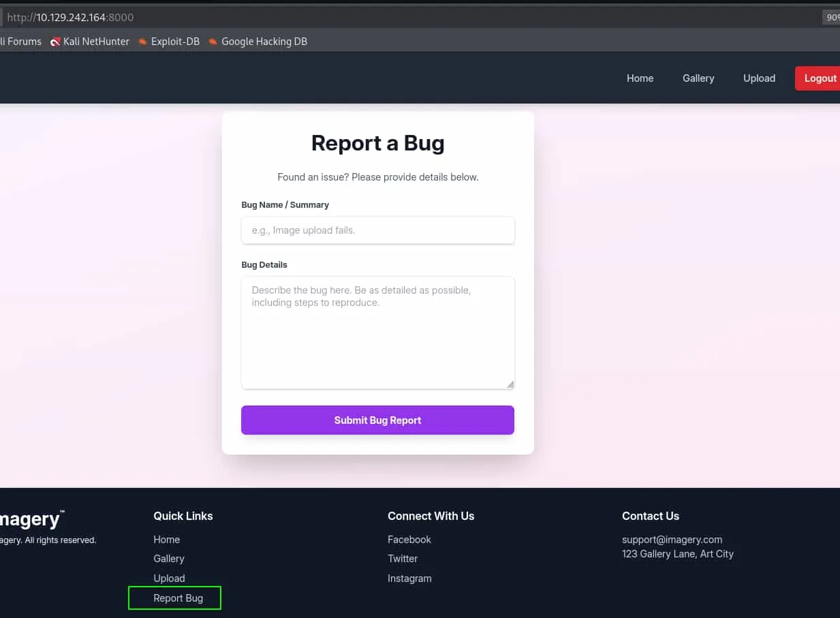Click the red Logout button
840x618 pixels.
coord(818,78)
